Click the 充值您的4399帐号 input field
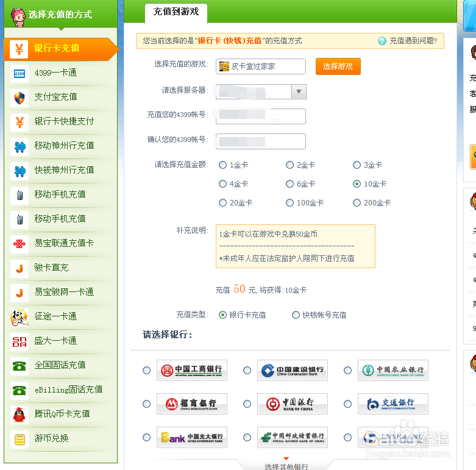Viewport: 476px width, 470px height. click(x=260, y=116)
